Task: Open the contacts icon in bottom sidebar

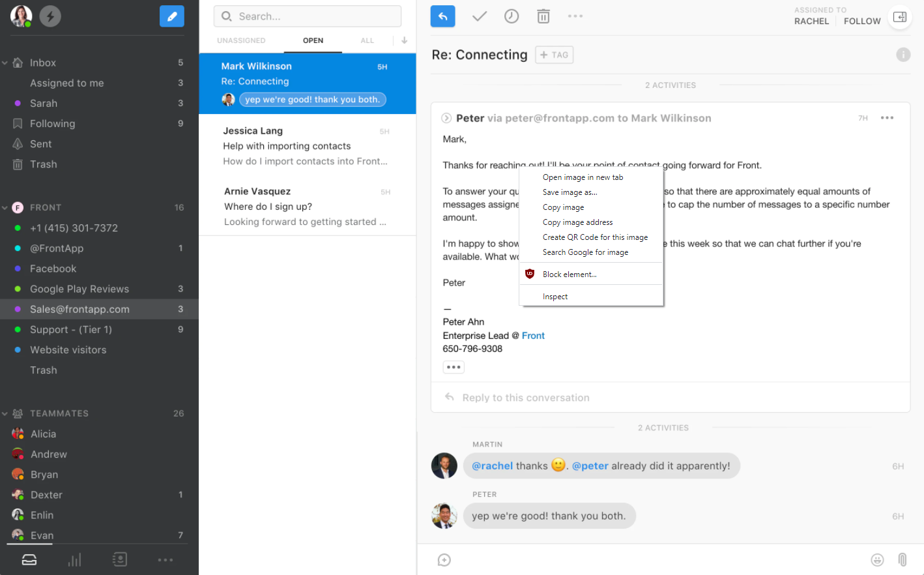Action: [x=120, y=559]
